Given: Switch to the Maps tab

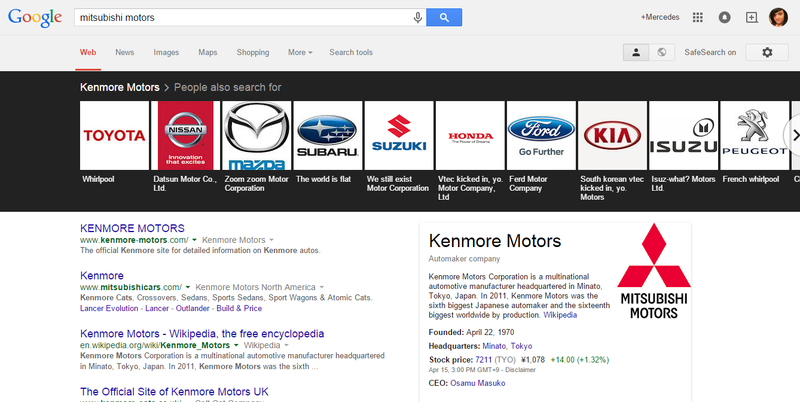Looking at the screenshot, I should point(208,52).
